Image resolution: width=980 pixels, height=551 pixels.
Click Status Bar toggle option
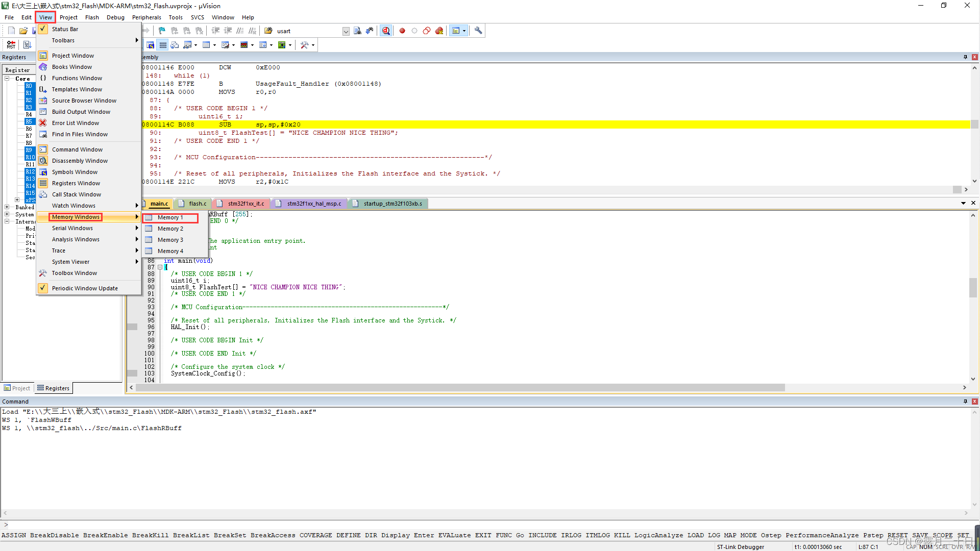[x=65, y=28]
